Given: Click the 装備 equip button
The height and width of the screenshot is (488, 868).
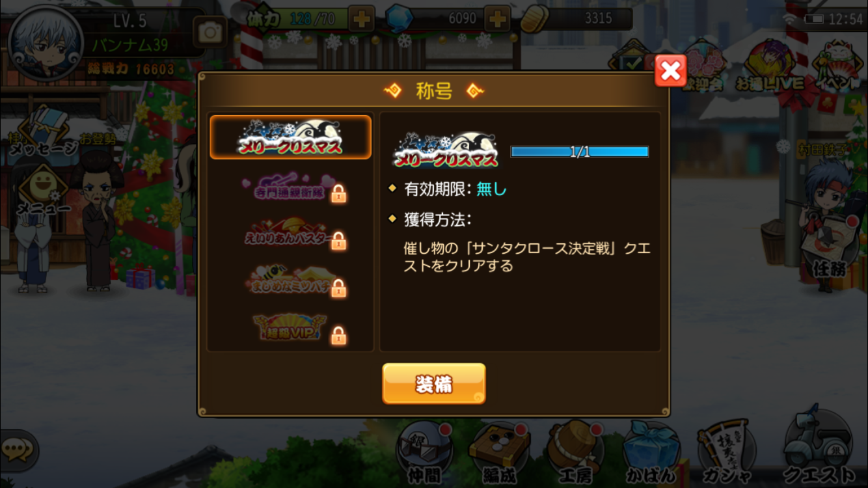Looking at the screenshot, I should click(x=434, y=383).
